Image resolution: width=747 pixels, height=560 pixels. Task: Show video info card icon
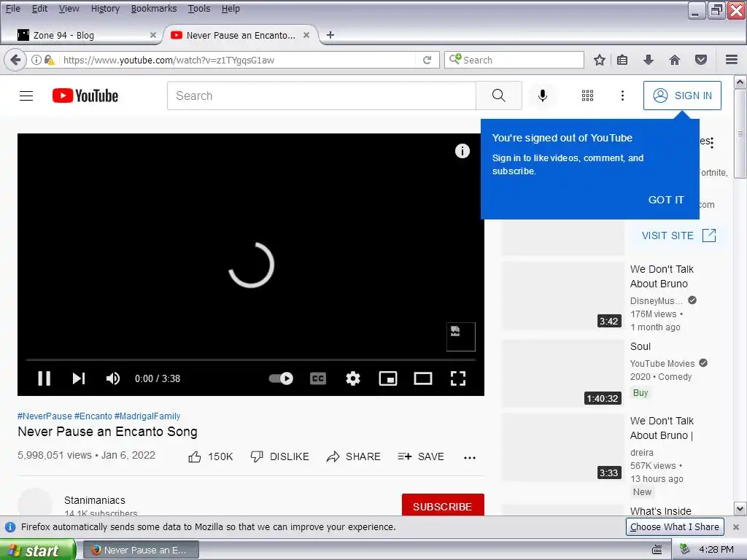pyautogui.click(x=462, y=151)
